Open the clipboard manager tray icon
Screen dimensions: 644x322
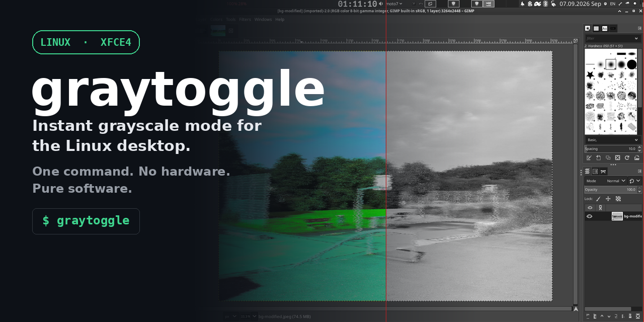pyautogui.click(x=530, y=4)
